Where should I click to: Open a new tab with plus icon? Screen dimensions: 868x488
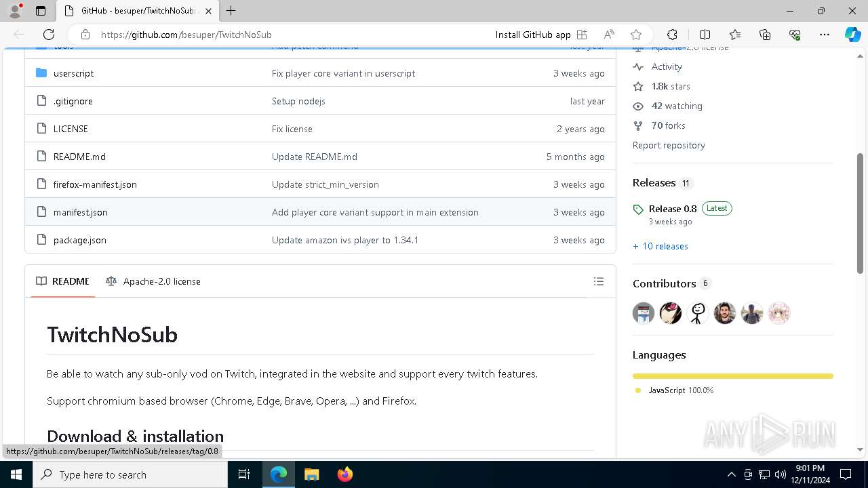point(231,11)
